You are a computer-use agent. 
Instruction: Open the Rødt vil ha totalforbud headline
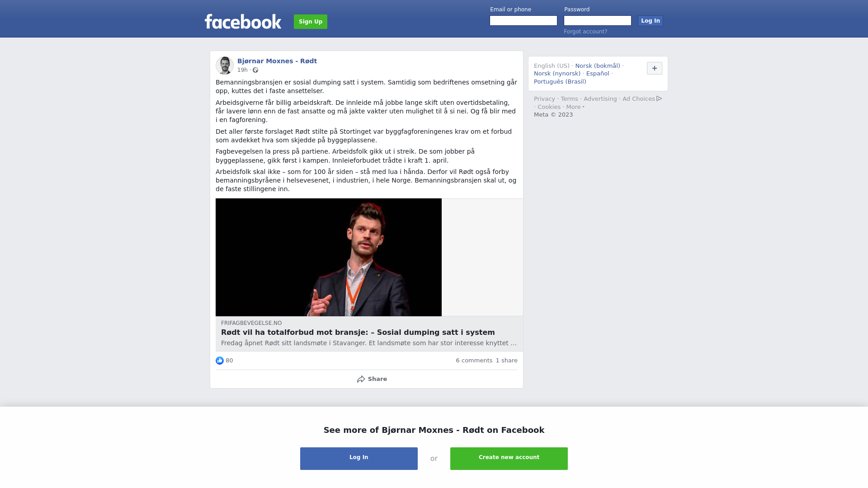click(358, 333)
